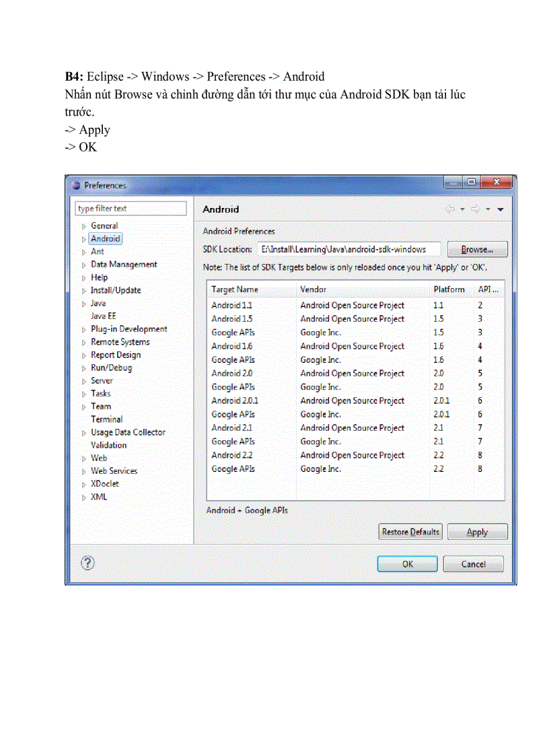Screen dimensions: 549x756
Task: Sort by the Platform column header
Action: point(449,289)
